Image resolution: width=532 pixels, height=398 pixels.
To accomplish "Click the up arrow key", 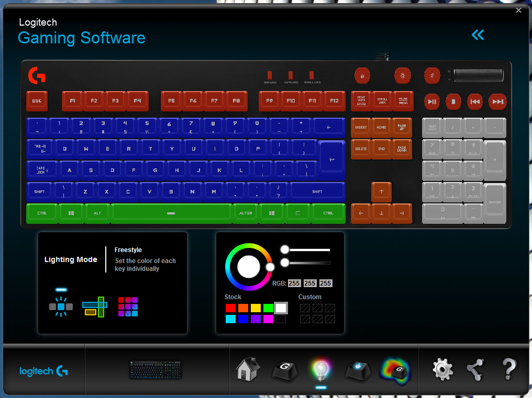I will click(381, 192).
